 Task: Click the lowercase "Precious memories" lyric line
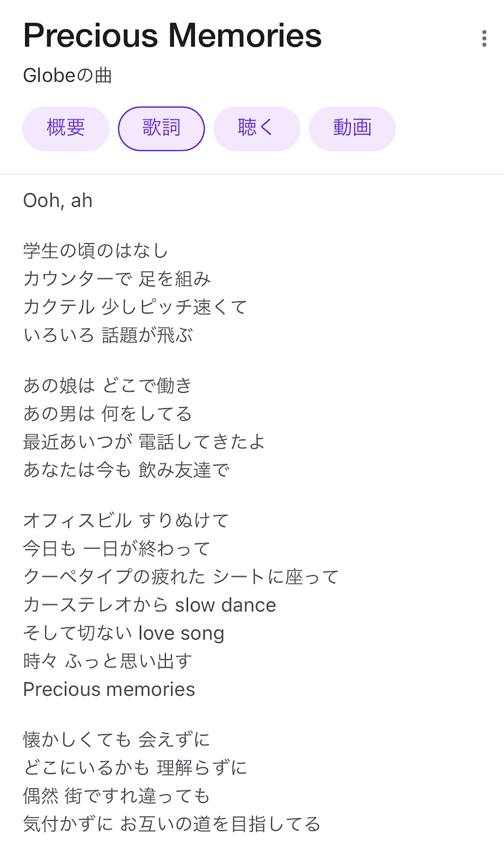click(109, 689)
